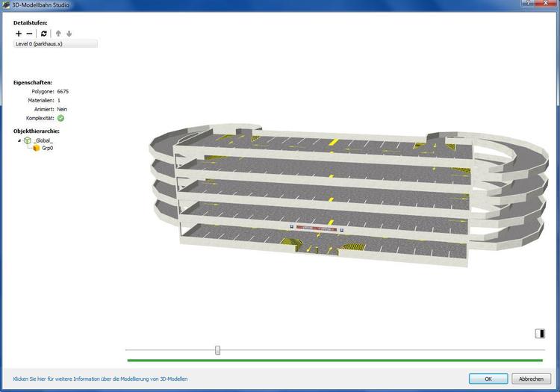The height and width of the screenshot is (392, 560).
Task: Remove detail level with minus icon
Action: click(x=30, y=34)
